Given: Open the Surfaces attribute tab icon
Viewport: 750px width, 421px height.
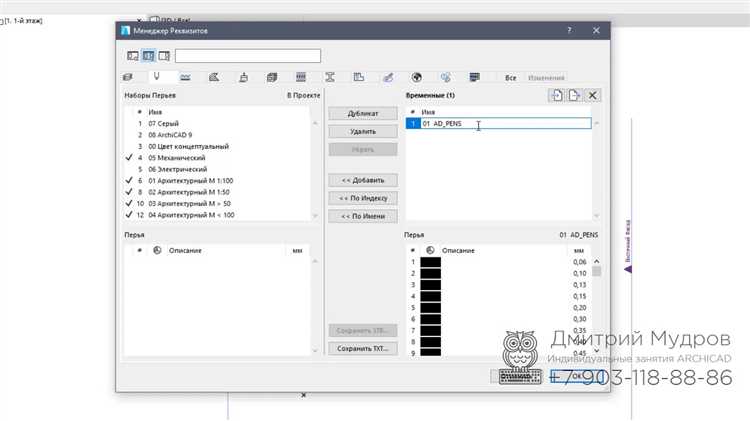Looking at the screenshot, I should click(243, 77).
